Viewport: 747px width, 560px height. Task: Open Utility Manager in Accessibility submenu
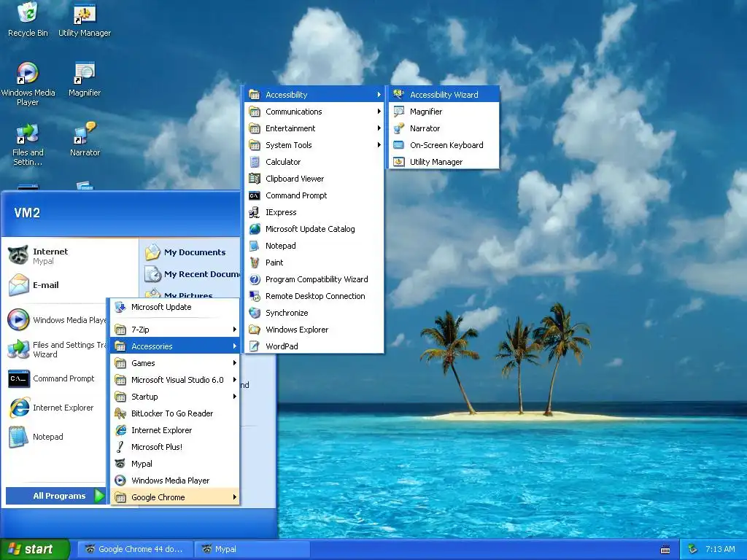click(x=444, y=162)
